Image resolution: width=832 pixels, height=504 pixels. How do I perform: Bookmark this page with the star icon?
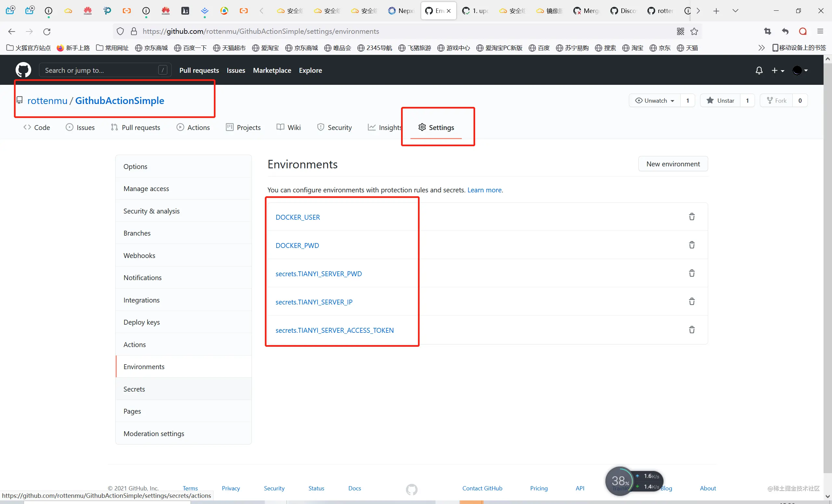[694, 32]
